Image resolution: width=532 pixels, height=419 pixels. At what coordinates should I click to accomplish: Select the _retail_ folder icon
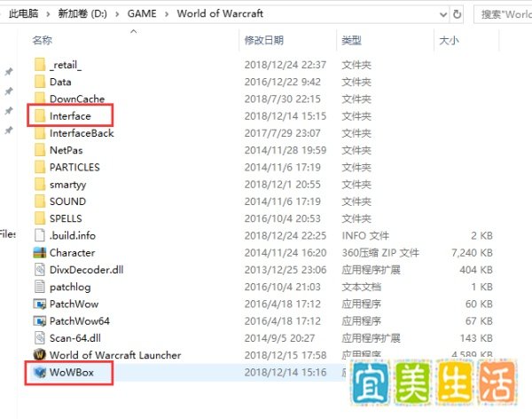tap(40, 65)
